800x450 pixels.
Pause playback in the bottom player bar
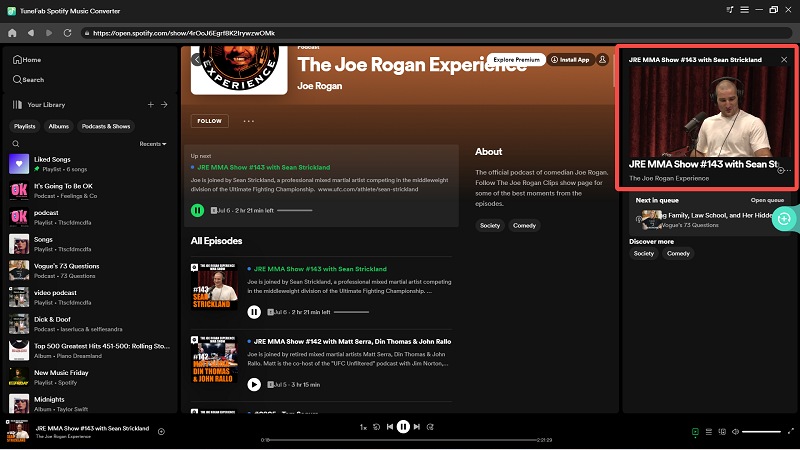[403, 426]
